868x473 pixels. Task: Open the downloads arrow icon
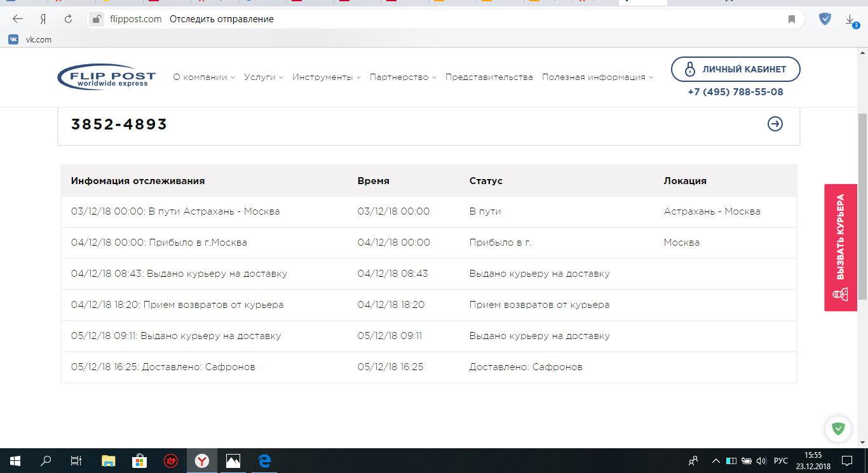pos(851,20)
